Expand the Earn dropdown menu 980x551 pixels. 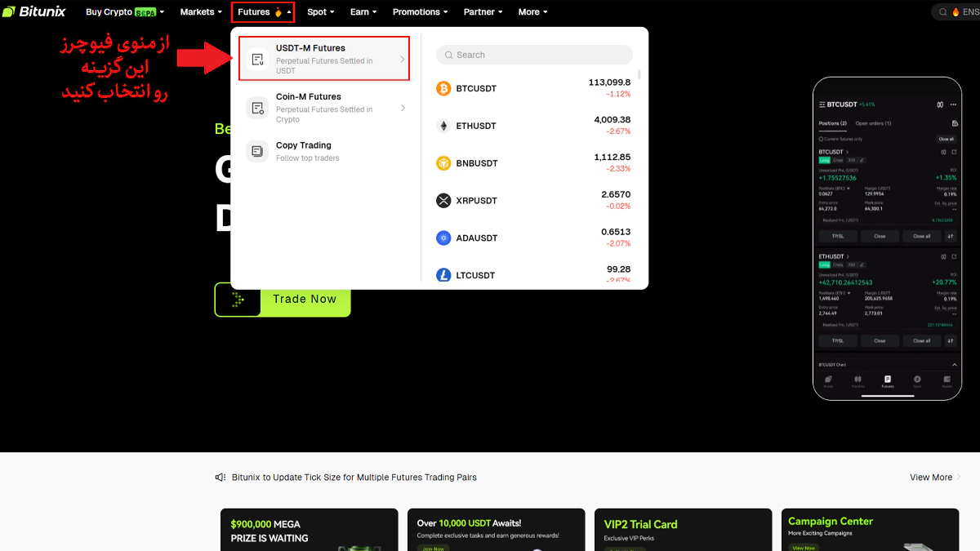(x=363, y=12)
